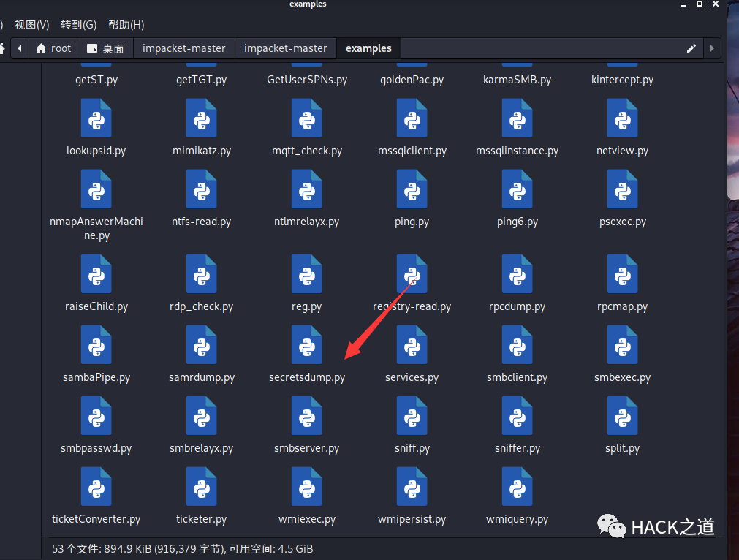Click the getST.py file name
Image resolution: width=739 pixels, height=560 pixels.
point(96,80)
